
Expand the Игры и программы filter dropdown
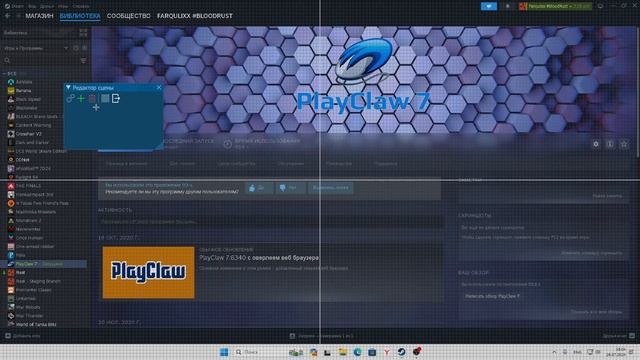tap(66, 48)
